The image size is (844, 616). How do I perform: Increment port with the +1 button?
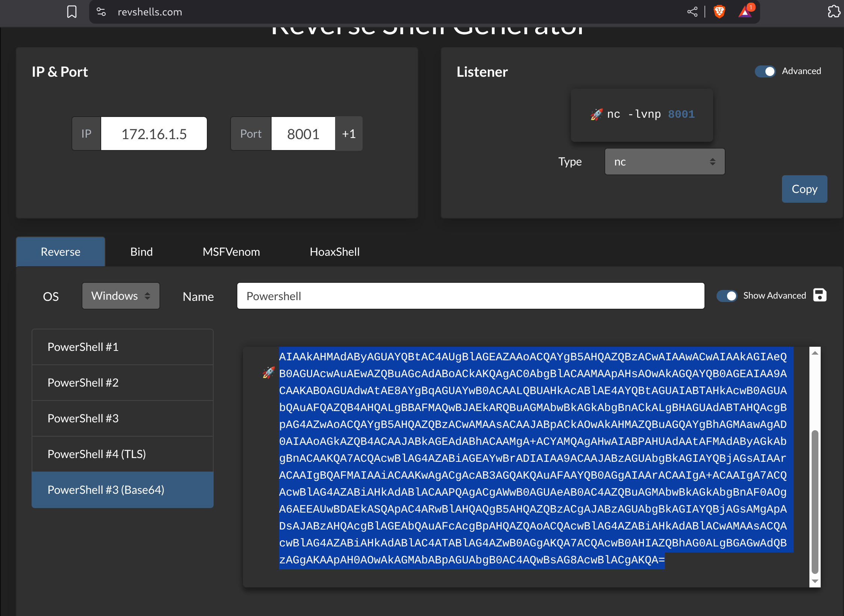(x=349, y=134)
